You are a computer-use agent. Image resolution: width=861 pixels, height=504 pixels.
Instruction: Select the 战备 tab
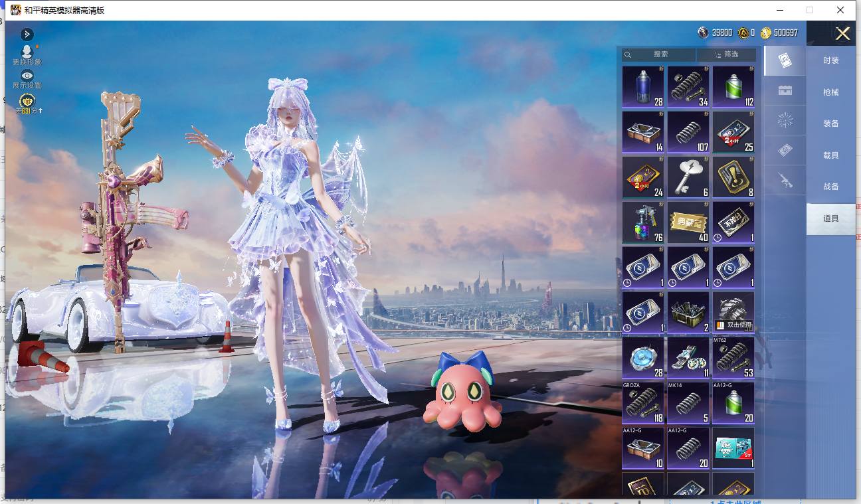click(x=830, y=187)
